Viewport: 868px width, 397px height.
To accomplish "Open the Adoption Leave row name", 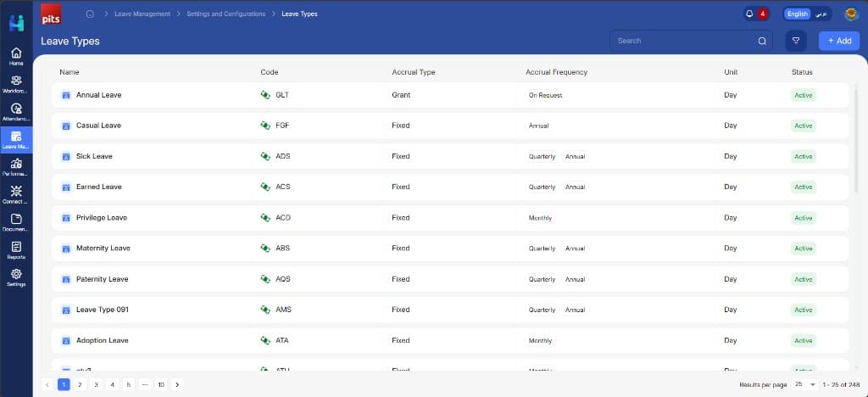I will click(x=102, y=340).
